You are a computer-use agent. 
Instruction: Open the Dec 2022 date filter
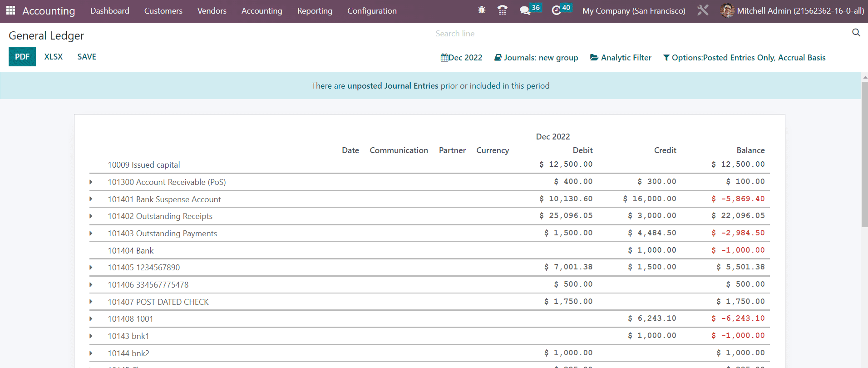pos(461,58)
